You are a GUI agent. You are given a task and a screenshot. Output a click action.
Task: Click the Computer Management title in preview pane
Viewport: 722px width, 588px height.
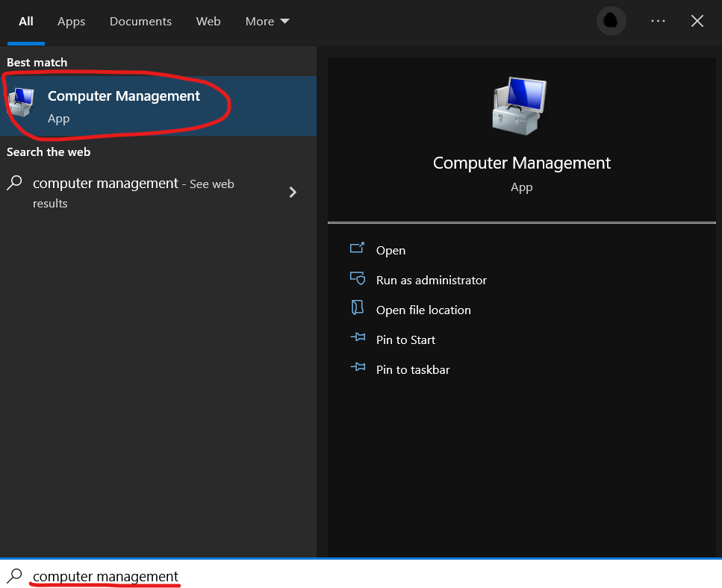tap(522, 163)
